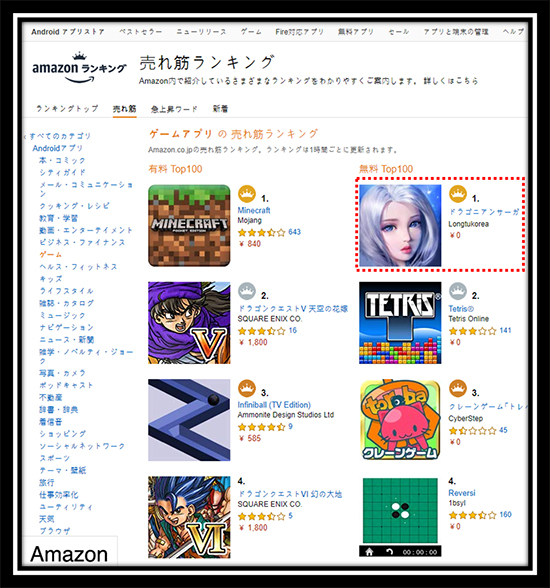Open the Minecraft app icon
The image size is (550, 588).
coord(189,225)
